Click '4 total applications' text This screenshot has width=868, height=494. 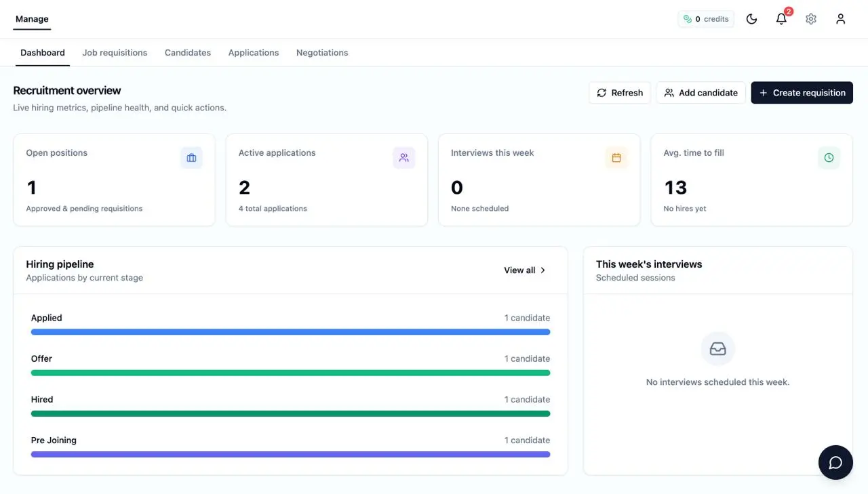point(273,209)
